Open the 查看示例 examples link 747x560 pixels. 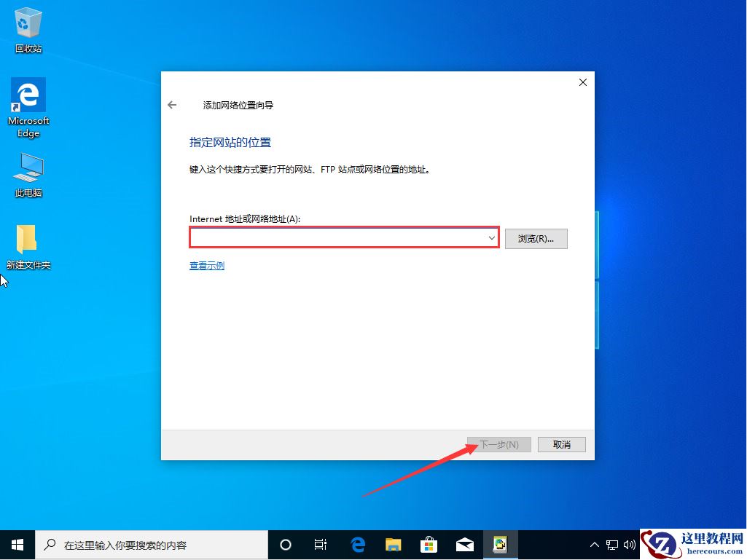(206, 265)
